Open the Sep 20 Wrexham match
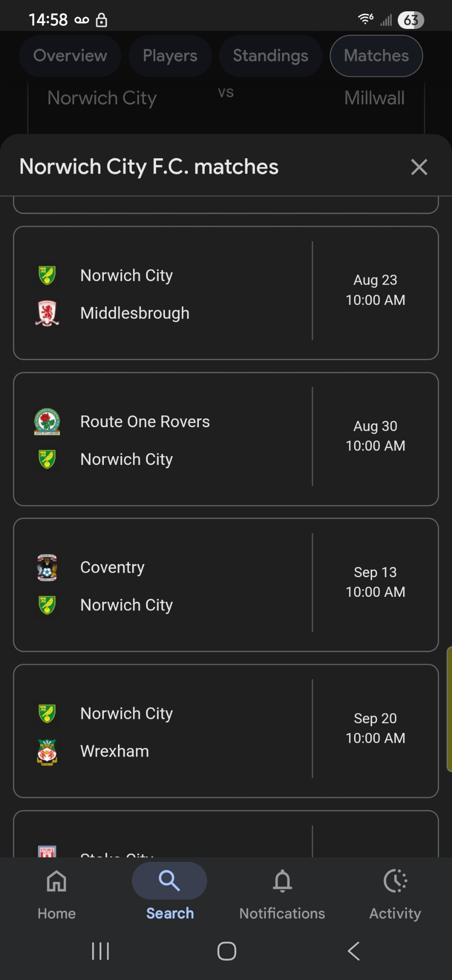Viewport: 452px width, 980px height. tap(226, 731)
